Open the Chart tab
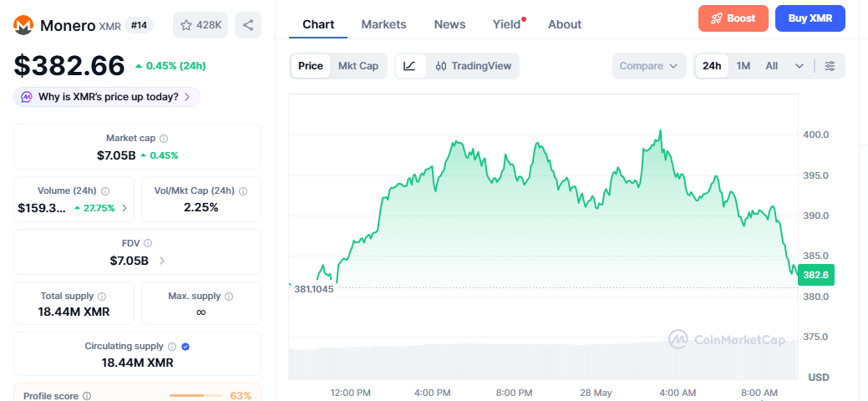This screenshot has height=401, width=868. coord(318,24)
